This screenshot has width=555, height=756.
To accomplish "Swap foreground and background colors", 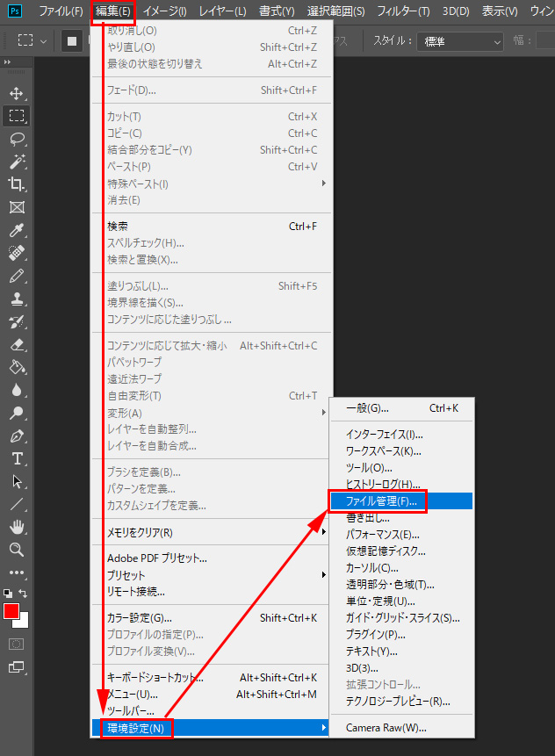I will (x=23, y=593).
